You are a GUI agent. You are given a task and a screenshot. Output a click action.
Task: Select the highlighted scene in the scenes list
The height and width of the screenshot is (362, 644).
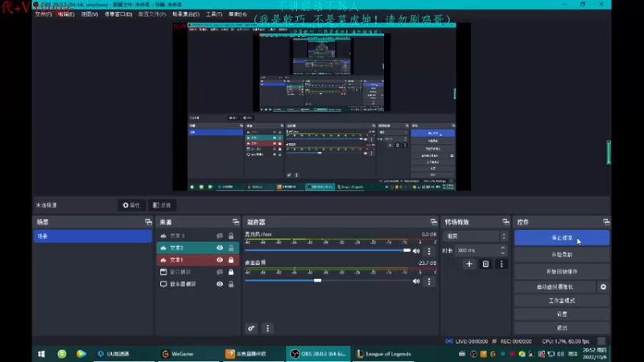pyautogui.click(x=93, y=236)
